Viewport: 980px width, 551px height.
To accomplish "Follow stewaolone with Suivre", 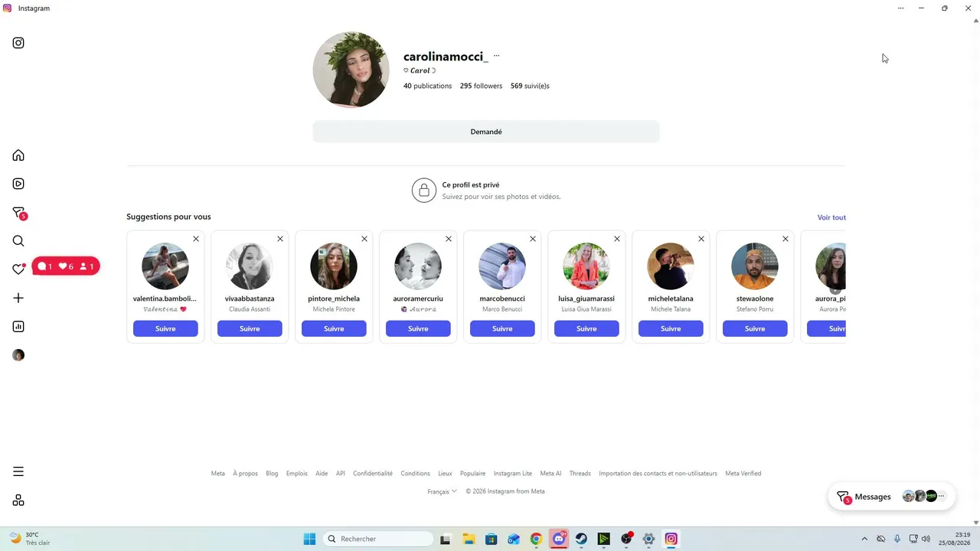I will tap(755, 328).
